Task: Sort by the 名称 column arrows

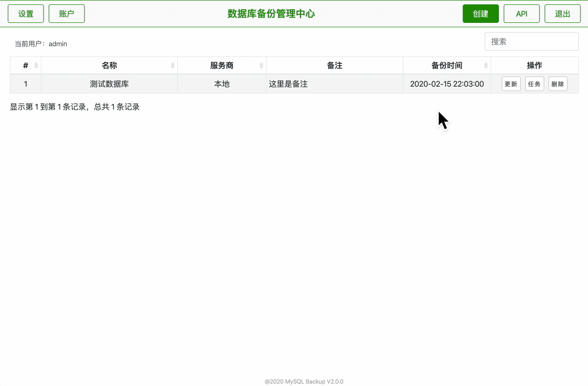Action: click(x=172, y=66)
